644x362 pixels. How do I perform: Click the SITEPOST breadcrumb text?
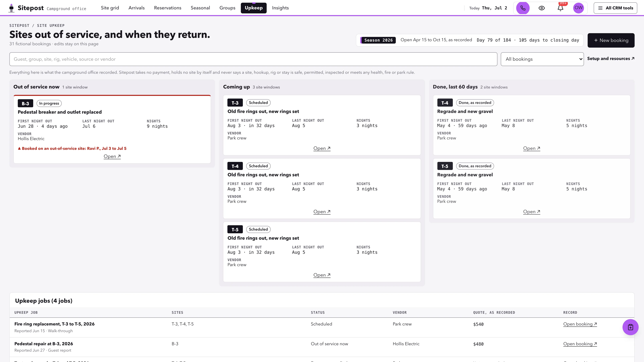[x=19, y=25]
